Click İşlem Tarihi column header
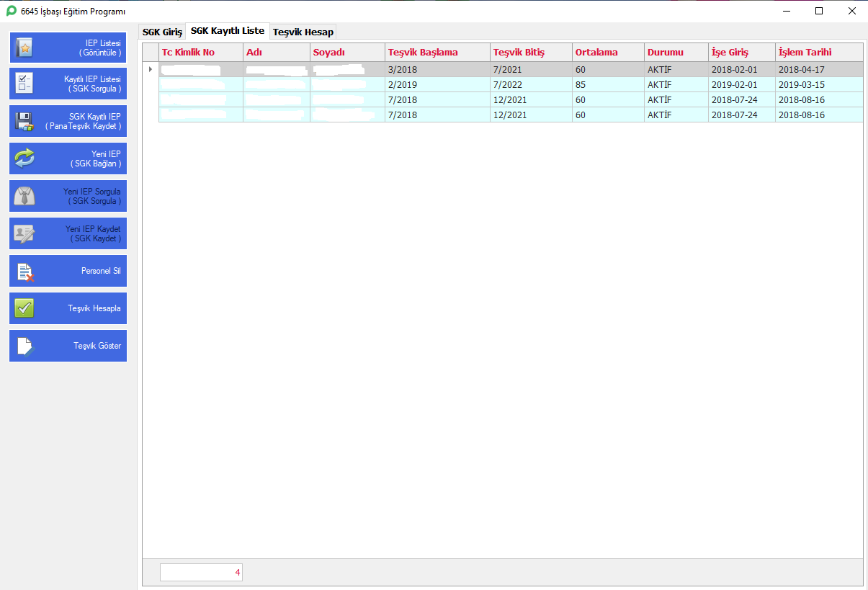Screen dimensions: 868x590 [819, 53]
